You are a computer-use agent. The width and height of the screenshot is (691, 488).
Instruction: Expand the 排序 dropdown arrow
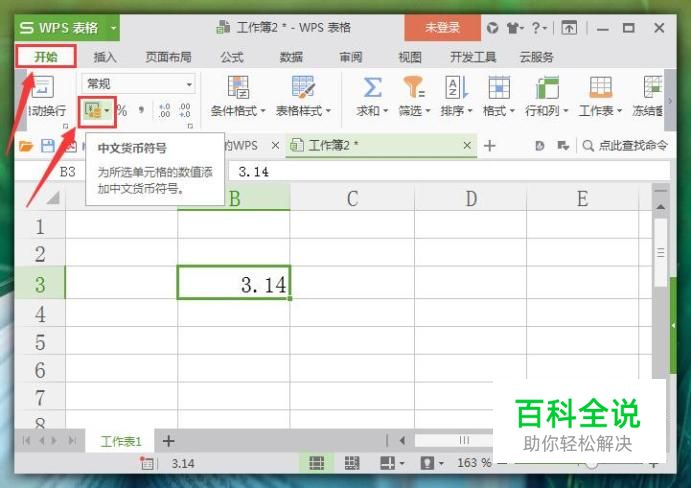click(x=470, y=111)
